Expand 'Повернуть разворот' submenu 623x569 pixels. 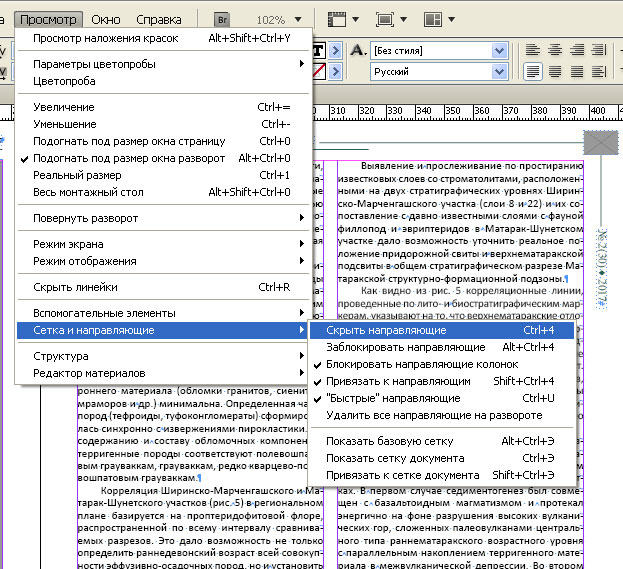163,218
